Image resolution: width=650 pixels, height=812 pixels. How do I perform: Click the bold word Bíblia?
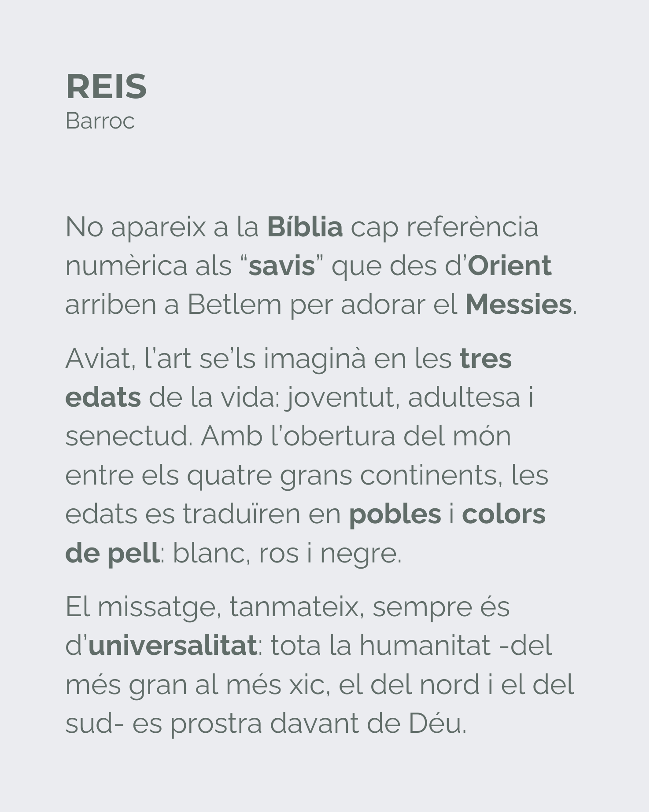pos(305,227)
